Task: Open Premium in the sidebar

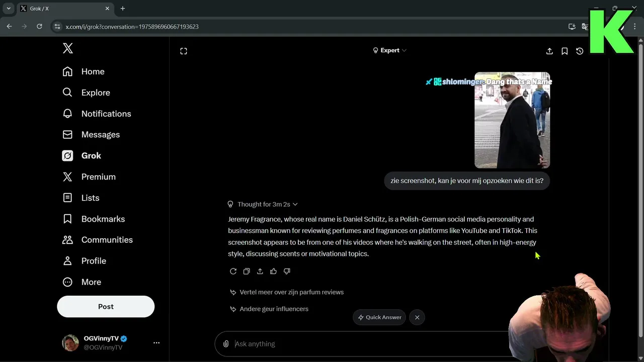Action: click(89, 177)
